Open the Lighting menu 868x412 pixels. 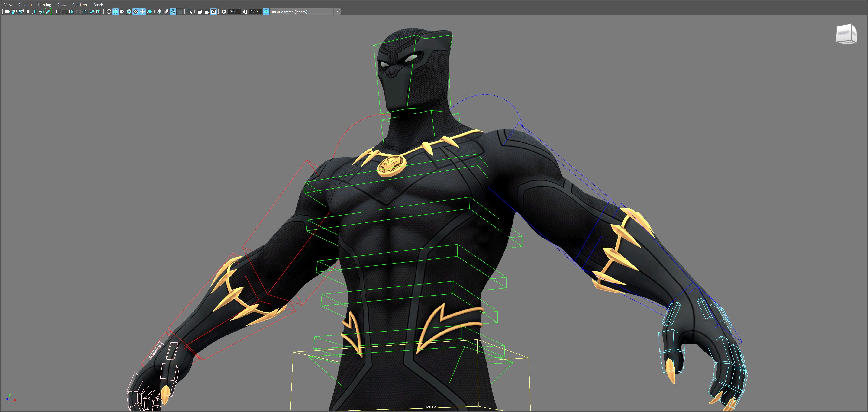(x=44, y=5)
